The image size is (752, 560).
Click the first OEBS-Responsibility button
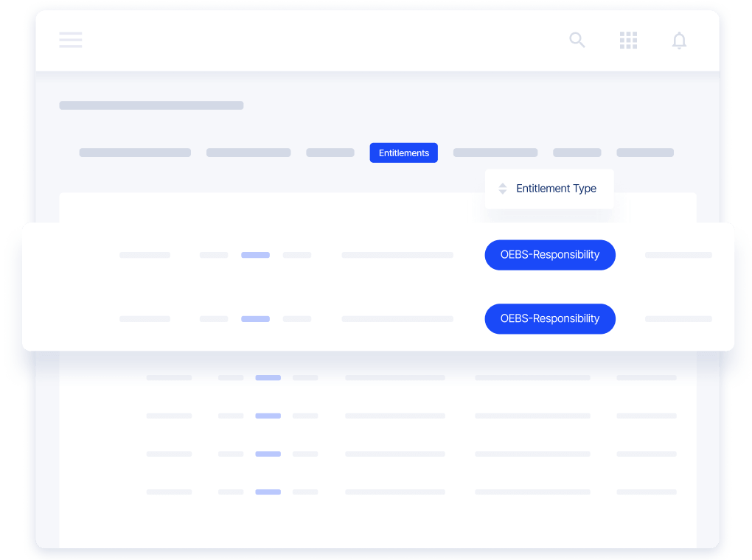click(x=549, y=254)
